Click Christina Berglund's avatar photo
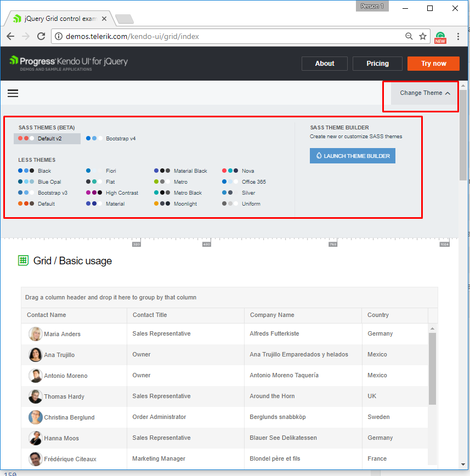The height and width of the screenshot is (476, 470). pos(36,417)
